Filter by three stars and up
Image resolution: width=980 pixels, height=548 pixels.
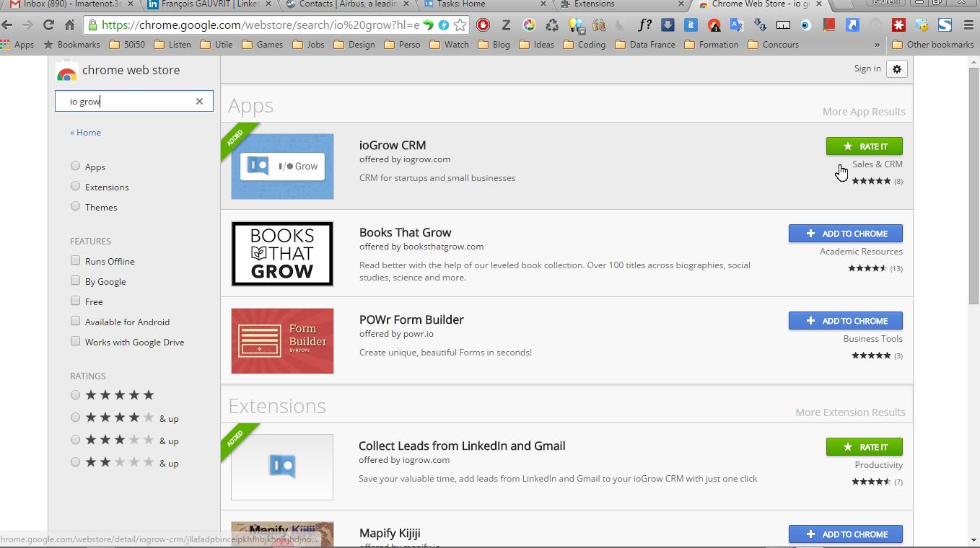click(75, 440)
